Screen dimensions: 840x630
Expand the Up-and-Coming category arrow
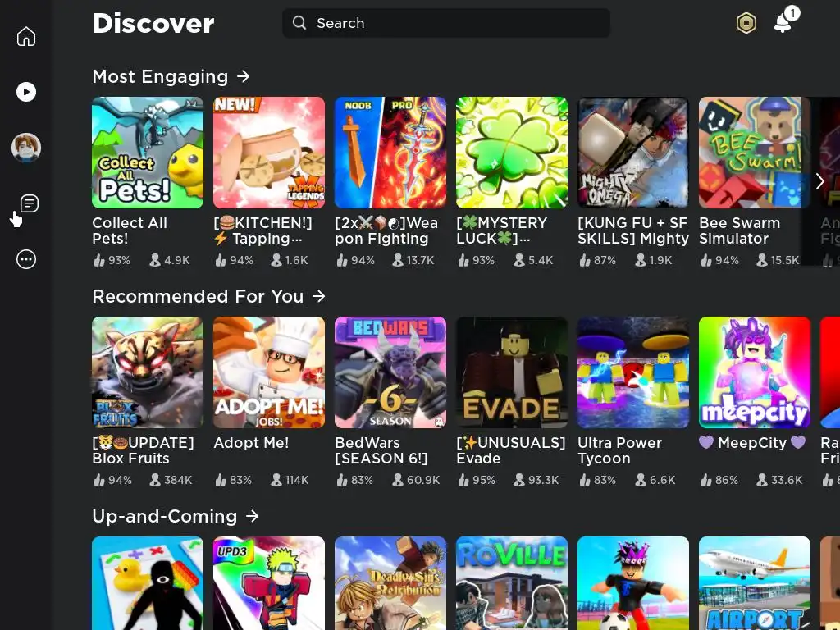[253, 517]
